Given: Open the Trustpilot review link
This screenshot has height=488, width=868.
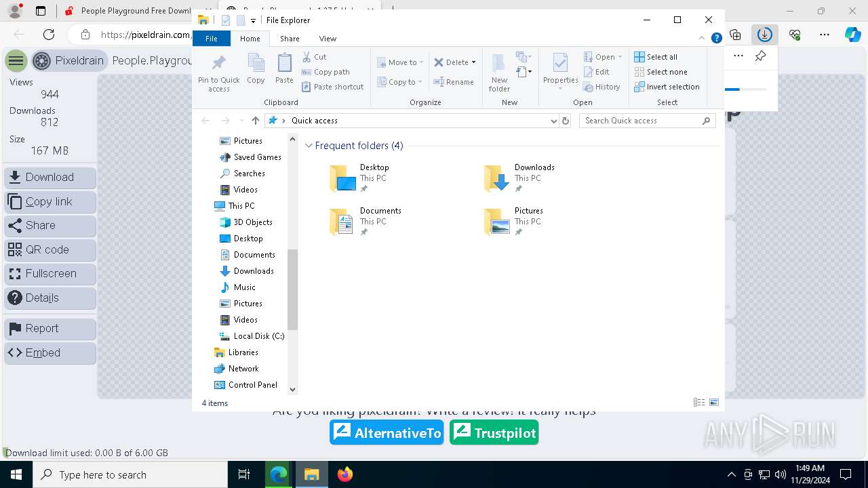Looking at the screenshot, I should (x=494, y=432).
